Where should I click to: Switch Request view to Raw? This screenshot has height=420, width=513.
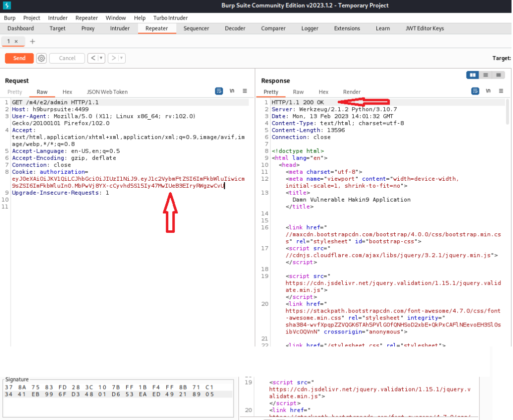point(42,92)
